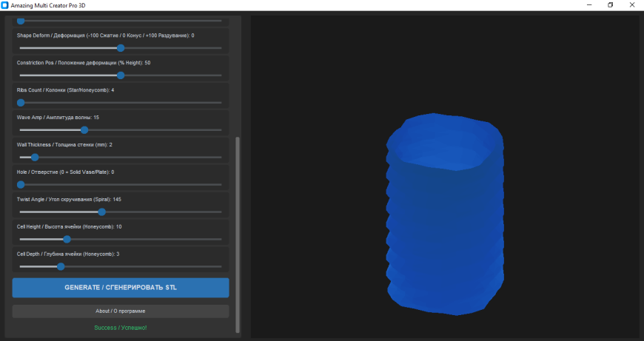Click the Shape Deform slider handle
The height and width of the screenshot is (341, 644).
[x=121, y=48]
